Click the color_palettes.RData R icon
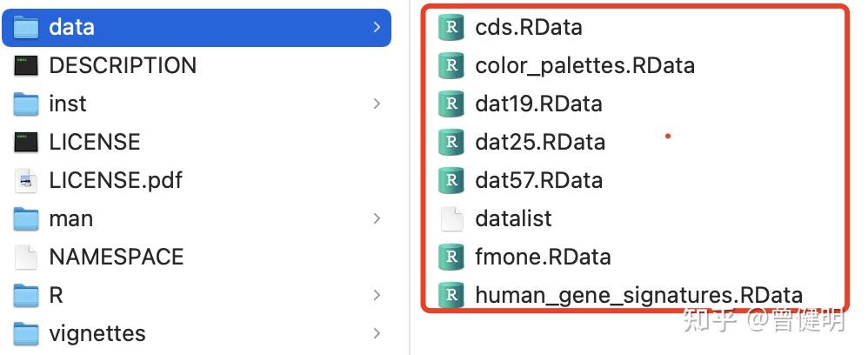The image size is (868, 355). [451, 65]
